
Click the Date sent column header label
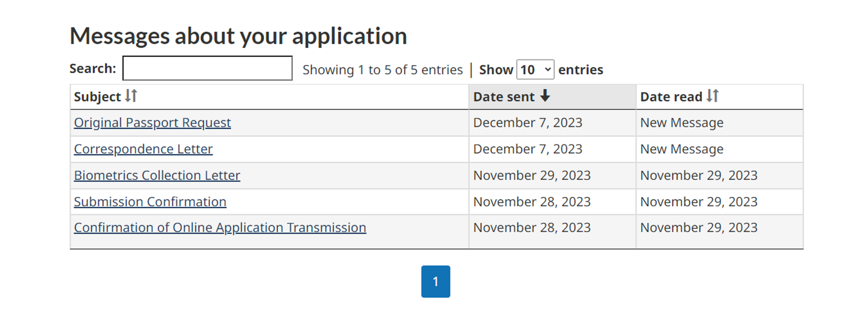[x=504, y=97]
